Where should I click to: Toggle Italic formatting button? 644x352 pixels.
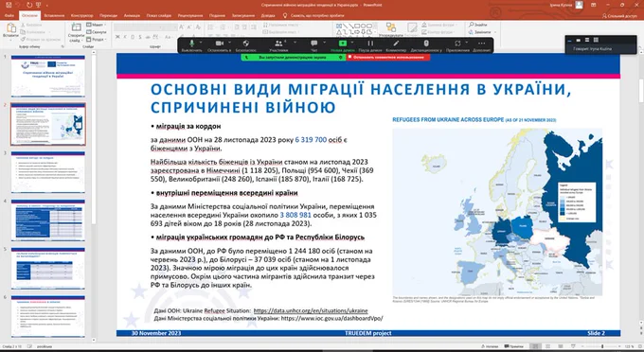(125, 37)
